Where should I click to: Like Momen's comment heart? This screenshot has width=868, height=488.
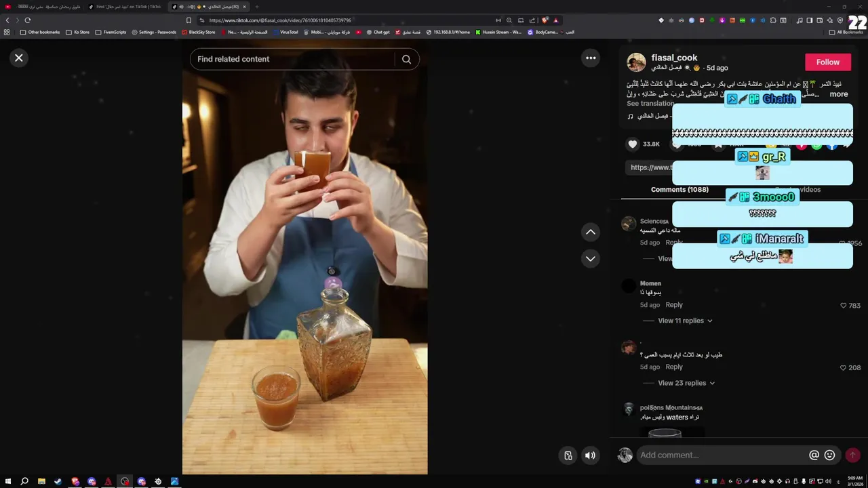[844, 306]
